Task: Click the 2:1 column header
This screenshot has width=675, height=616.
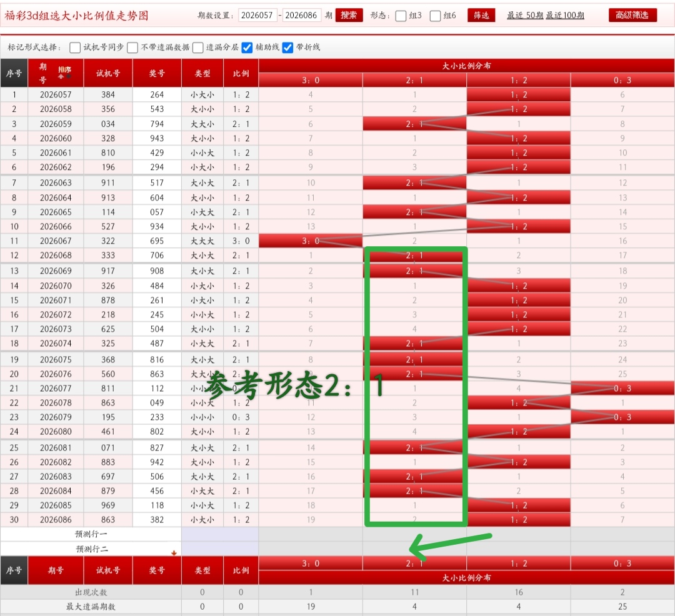Action: (x=414, y=80)
